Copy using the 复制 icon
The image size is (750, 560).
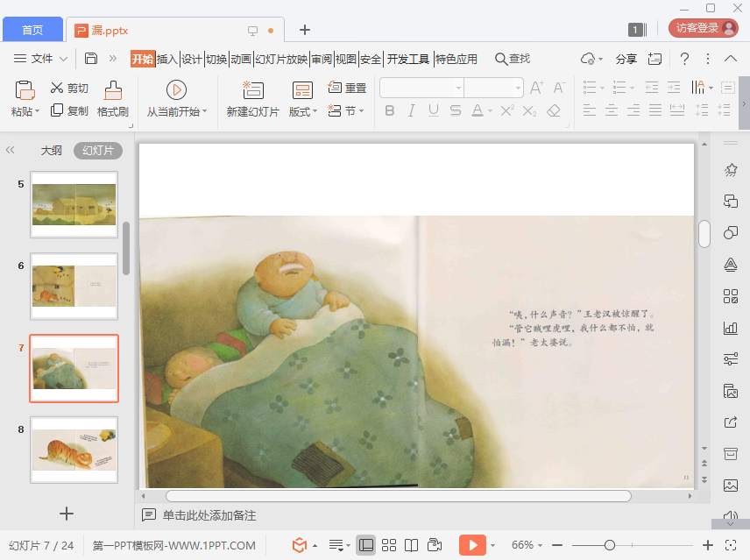(57, 110)
